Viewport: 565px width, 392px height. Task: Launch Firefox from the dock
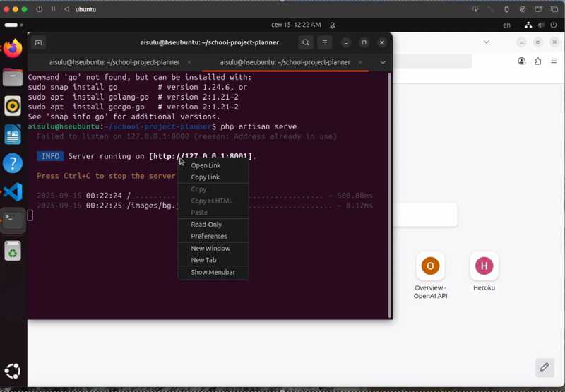tap(13, 49)
